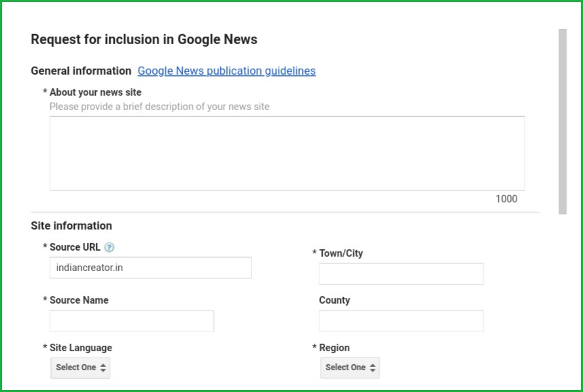Click into the Source Name field
Image resolution: width=583 pixels, height=392 pixels.
point(132,321)
